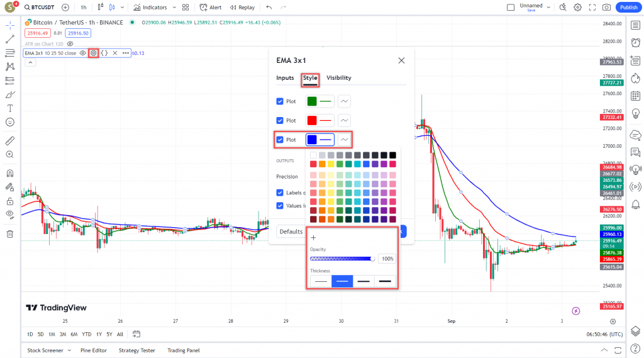Select the XABCD pattern tool
The height and width of the screenshot is (358, 644).
[x=10, y=67]
